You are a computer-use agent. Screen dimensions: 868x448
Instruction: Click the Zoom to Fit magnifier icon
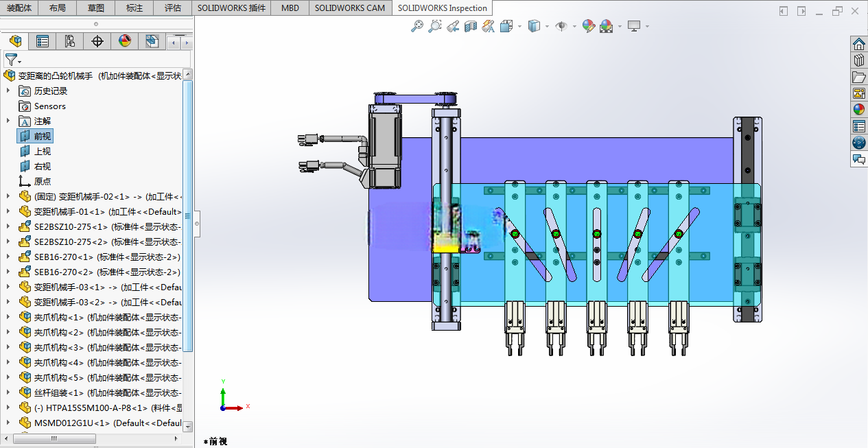click(x=417, y=26)
